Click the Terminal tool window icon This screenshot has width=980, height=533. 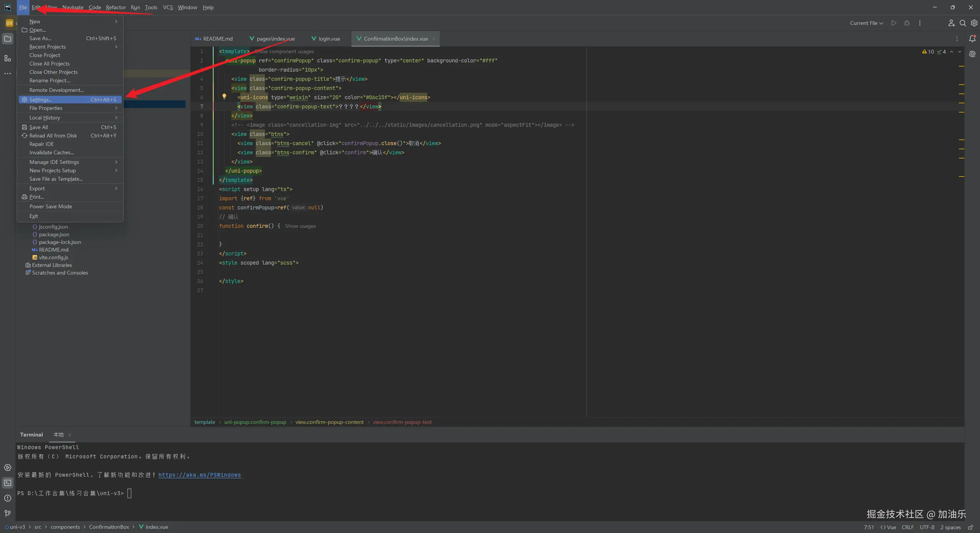pos(8,483)
